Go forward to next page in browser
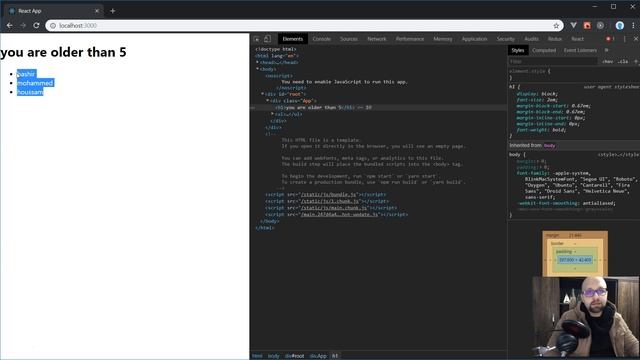This screenshot has height=360, width=640. (x=23, y=25)
